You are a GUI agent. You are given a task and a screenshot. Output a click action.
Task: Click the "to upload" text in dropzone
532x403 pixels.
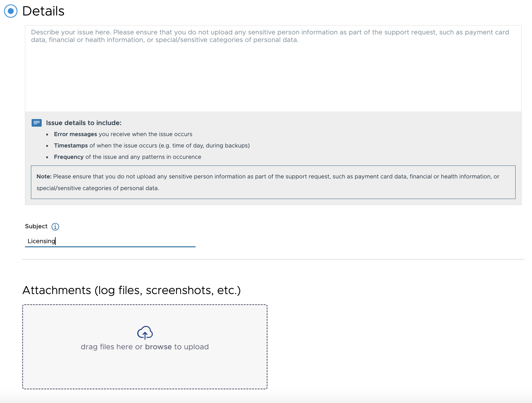tap(191, 347)
